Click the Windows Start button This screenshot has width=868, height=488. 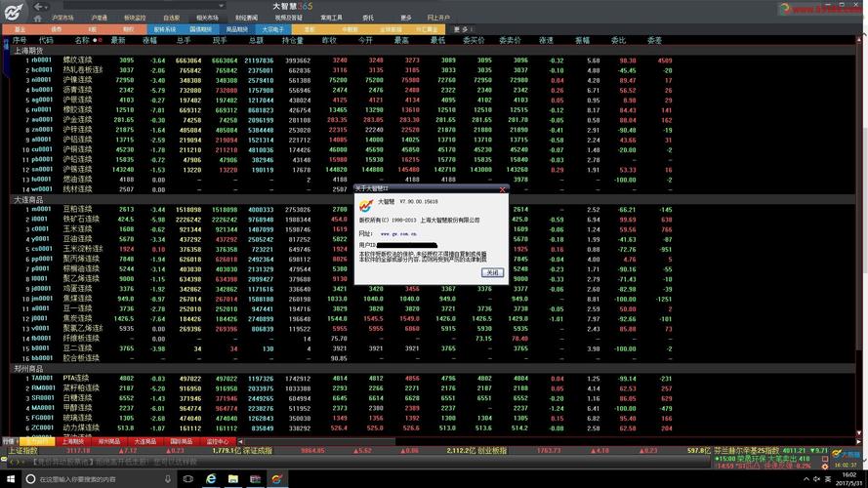[x=10, y=478]
